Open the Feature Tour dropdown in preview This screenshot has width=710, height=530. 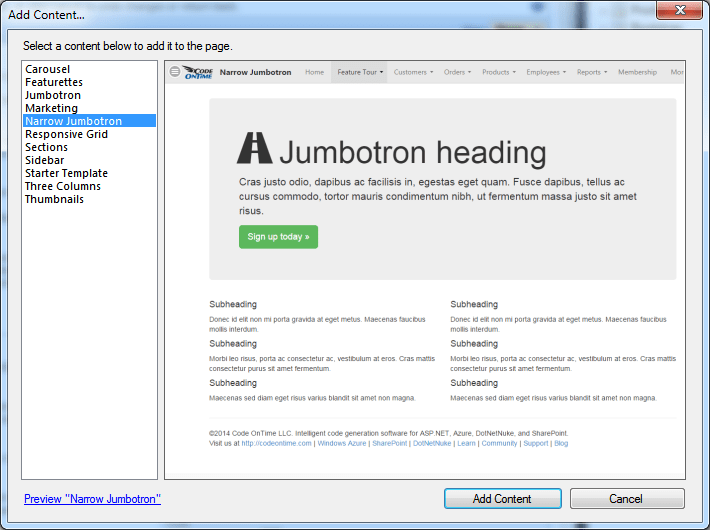click(360, 72)
